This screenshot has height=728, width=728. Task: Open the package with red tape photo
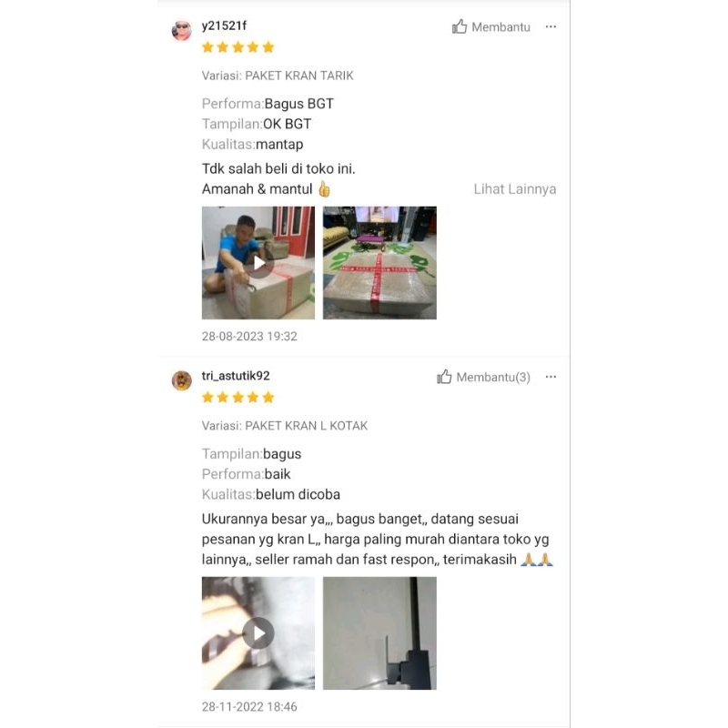pyautogui.click(x=379, y=263)
